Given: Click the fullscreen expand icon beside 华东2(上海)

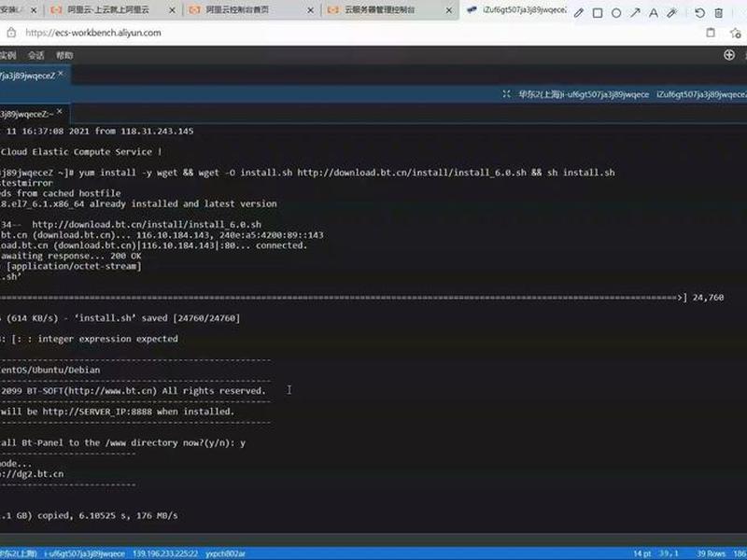Looking at the screenshot, I should (x=506, y=94).
